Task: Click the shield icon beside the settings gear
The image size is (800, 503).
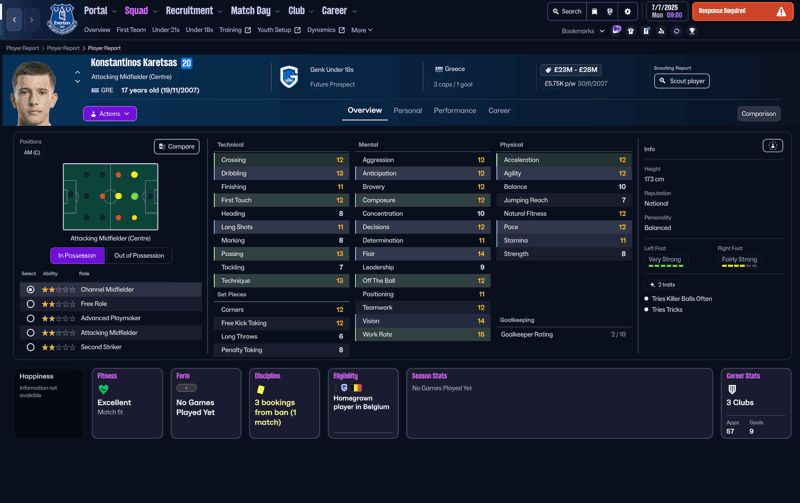Action: pos(610,11)
